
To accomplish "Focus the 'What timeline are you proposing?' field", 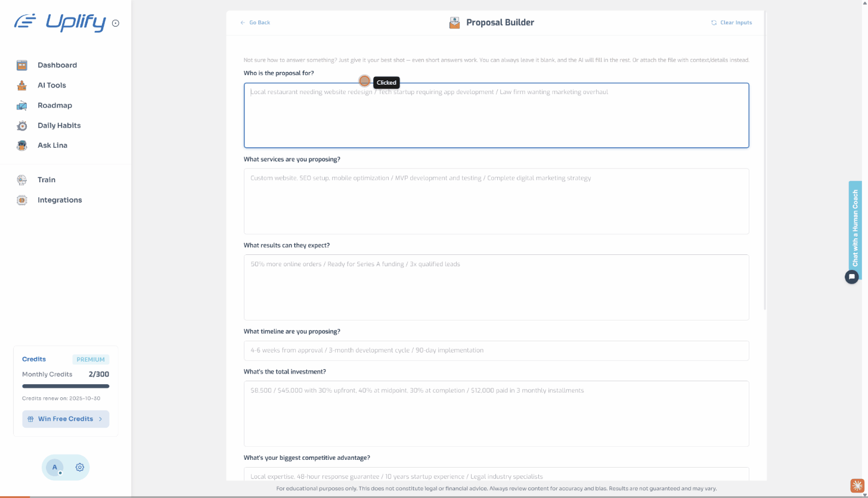I will tap(496, 351).
